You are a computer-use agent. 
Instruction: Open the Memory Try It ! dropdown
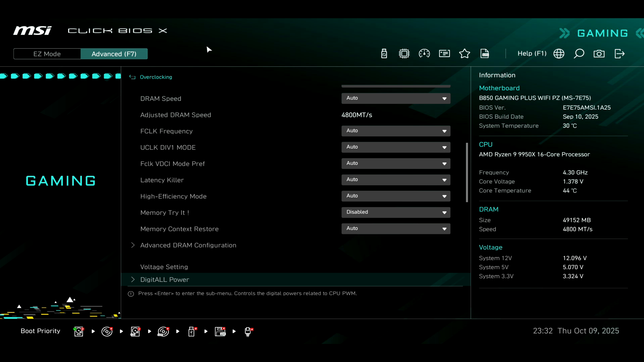click(396, 212)
